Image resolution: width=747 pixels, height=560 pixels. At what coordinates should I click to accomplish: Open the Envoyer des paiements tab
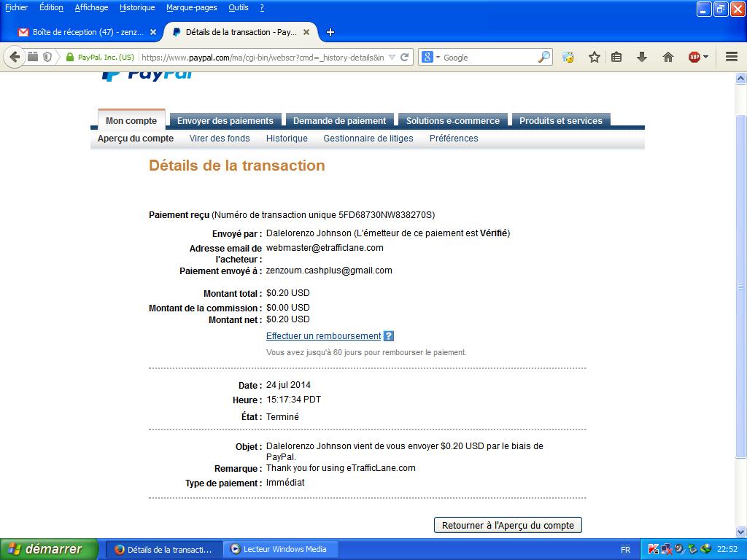(x=225, y=120)
